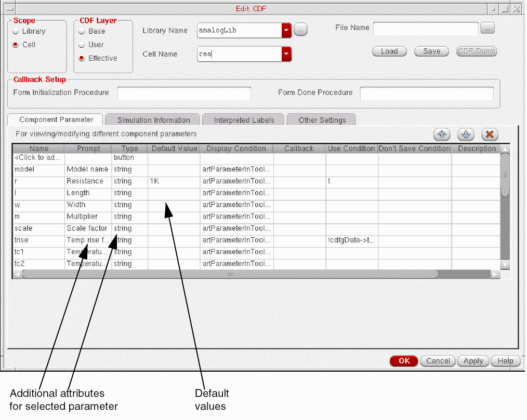Switch to Component Parameter tab
The width and height of the screenshot is (527, 420).
coord(56,119)
